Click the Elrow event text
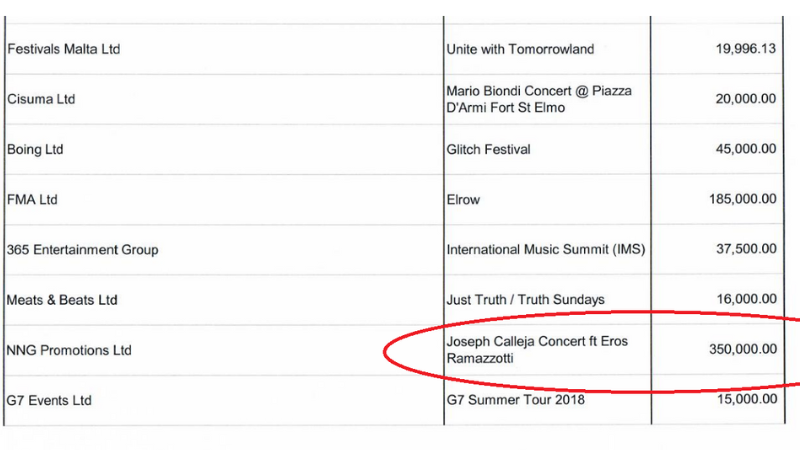 (x=463, y=199)
